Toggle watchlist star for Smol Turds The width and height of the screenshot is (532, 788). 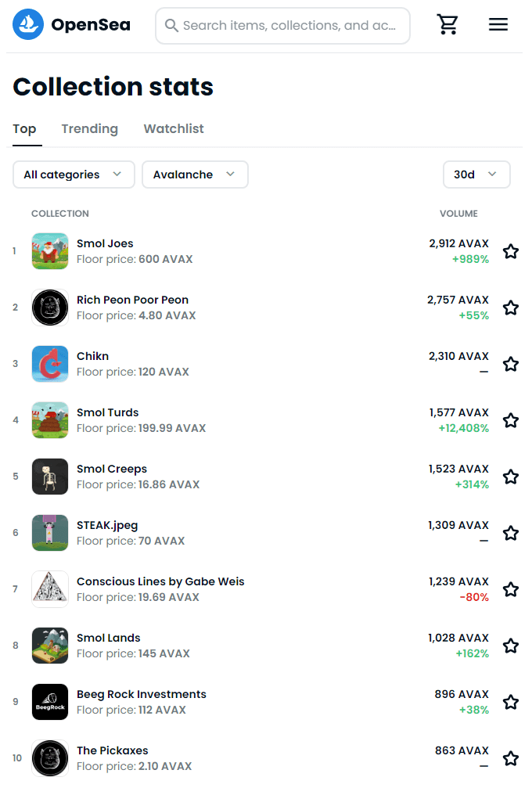511,420
